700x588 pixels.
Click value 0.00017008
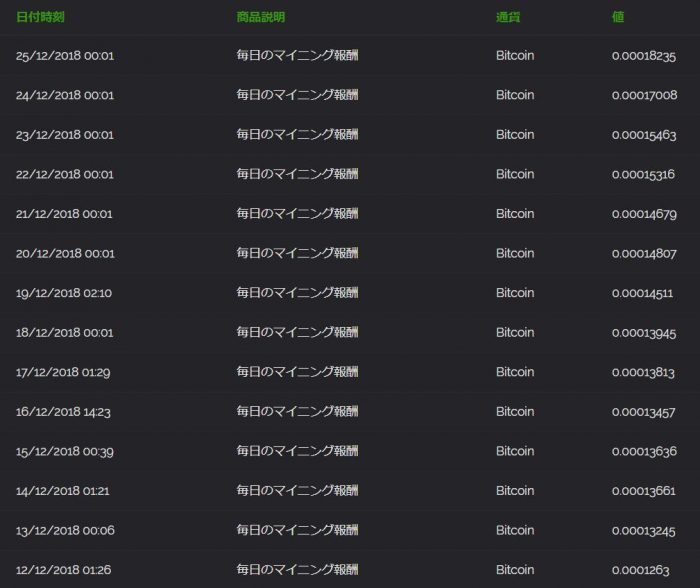[645, 95]
